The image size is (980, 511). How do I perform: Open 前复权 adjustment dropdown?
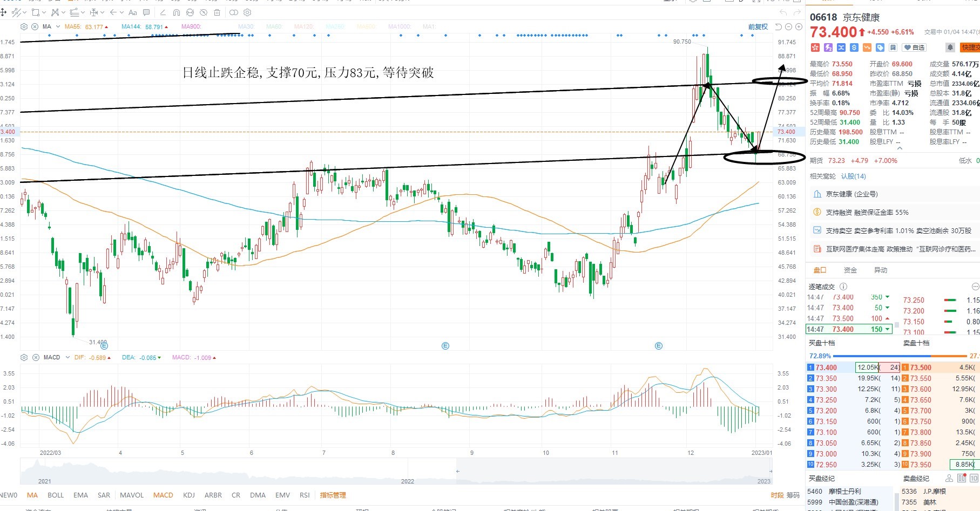click(758, 26)
